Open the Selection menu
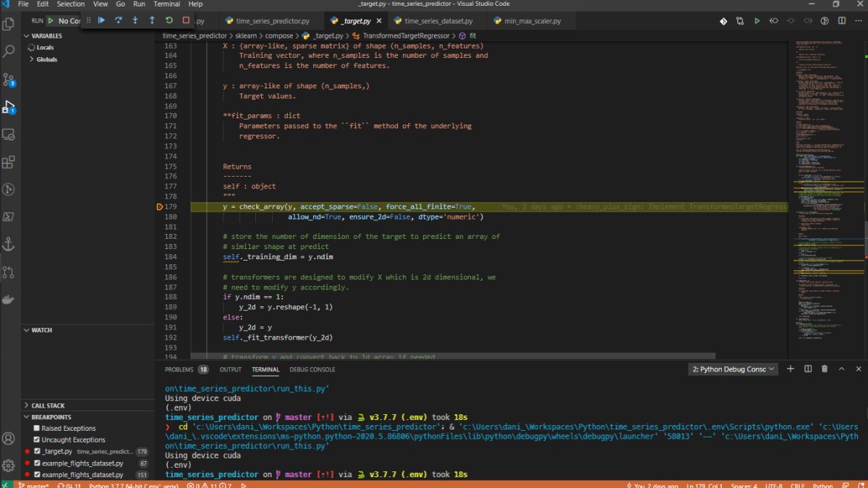868x488 pixels. tap(70, 4)
